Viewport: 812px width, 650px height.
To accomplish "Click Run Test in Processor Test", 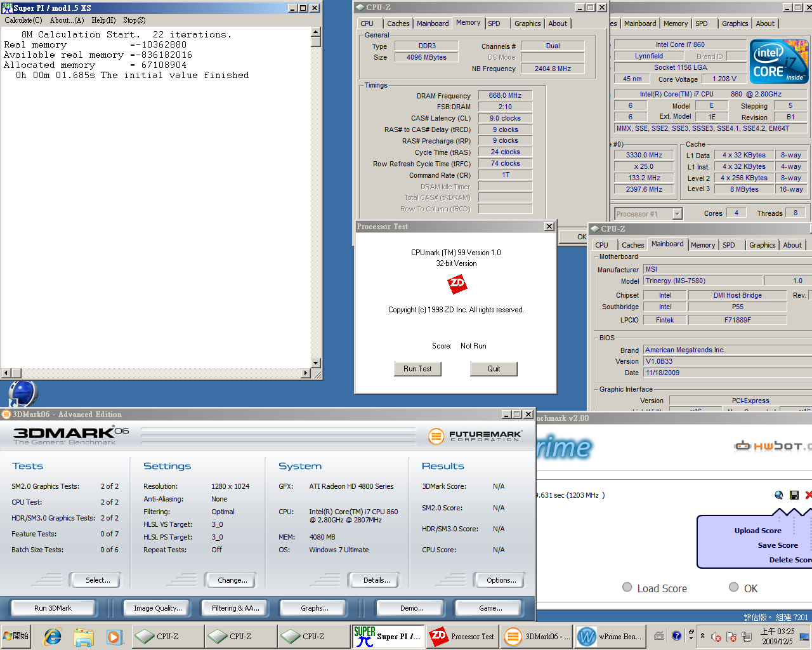I will coord(417,369).
